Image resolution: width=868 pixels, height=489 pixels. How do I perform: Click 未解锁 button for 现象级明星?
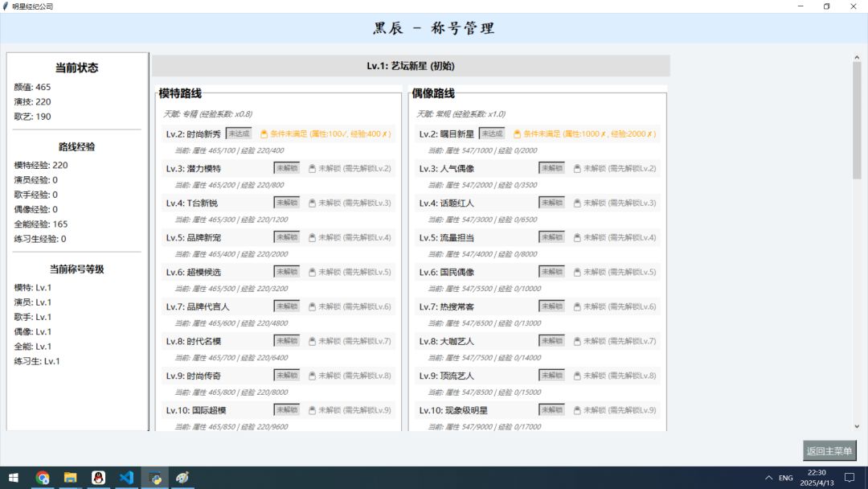[552, 410]
